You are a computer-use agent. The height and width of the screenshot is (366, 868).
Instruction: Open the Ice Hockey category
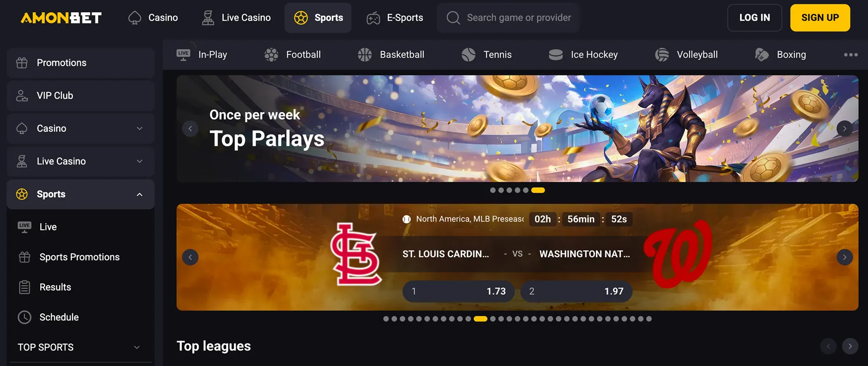click(583, 55)
